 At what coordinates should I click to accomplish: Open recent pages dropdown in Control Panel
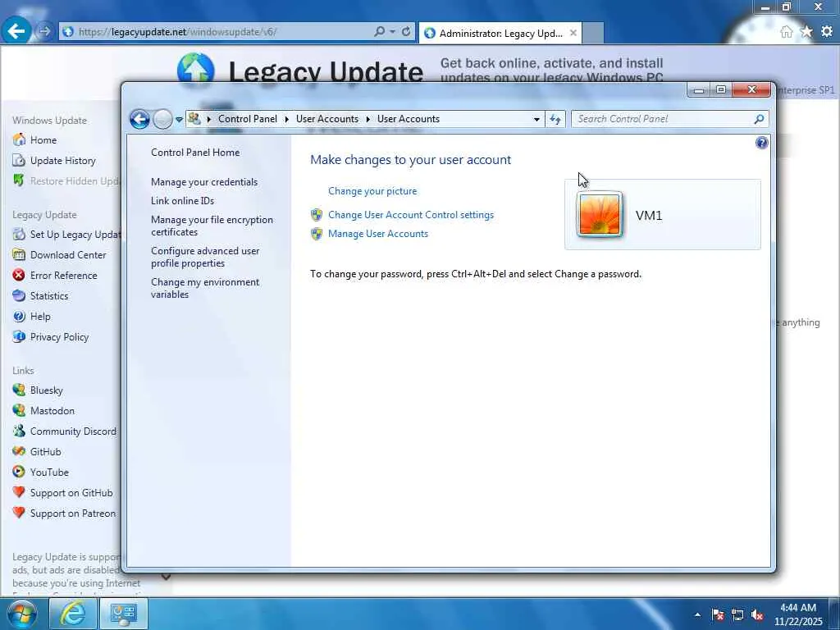tap(179, 120)
